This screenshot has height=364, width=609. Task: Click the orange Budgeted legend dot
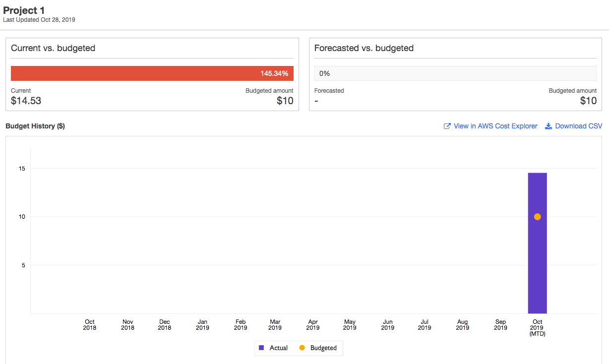302,348
